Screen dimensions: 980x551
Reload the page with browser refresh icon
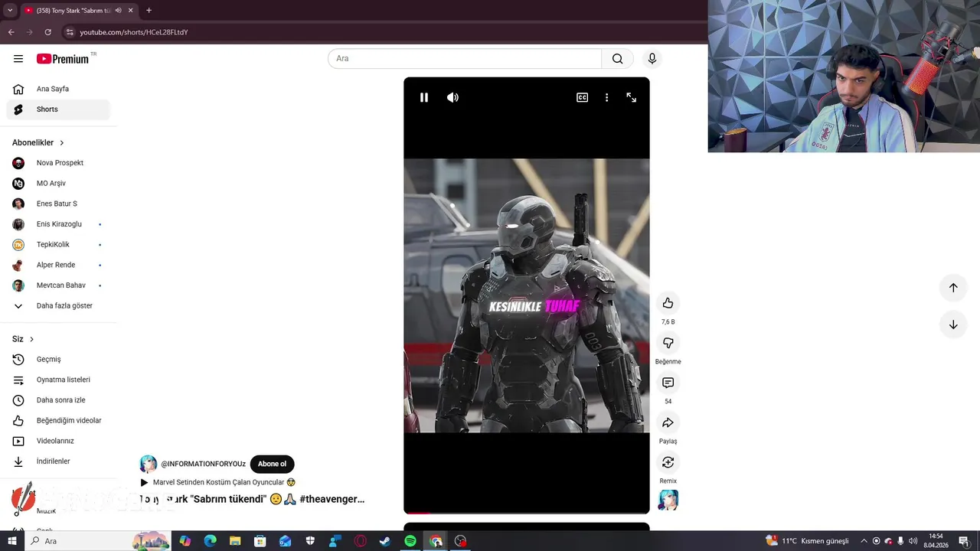point(47,32)
